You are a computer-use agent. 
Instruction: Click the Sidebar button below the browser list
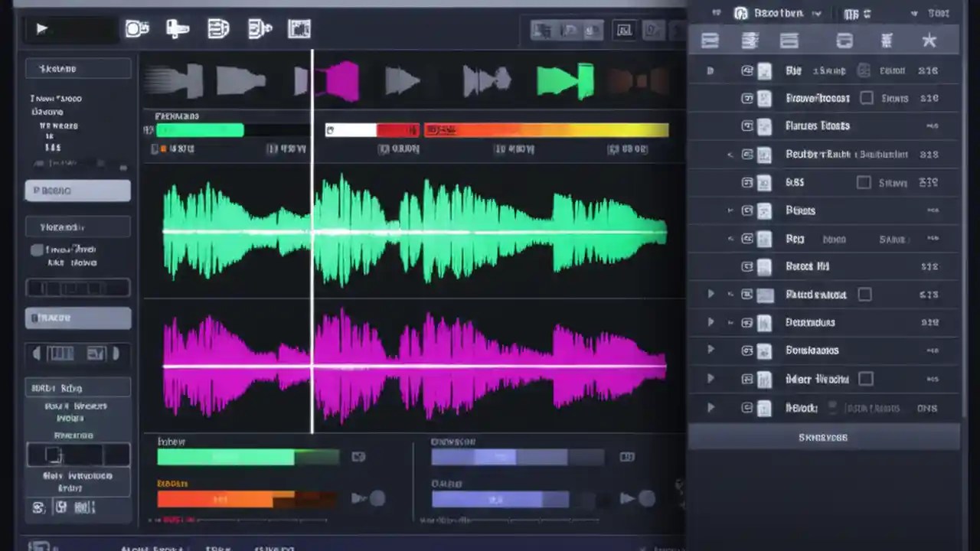pos(822,437)
